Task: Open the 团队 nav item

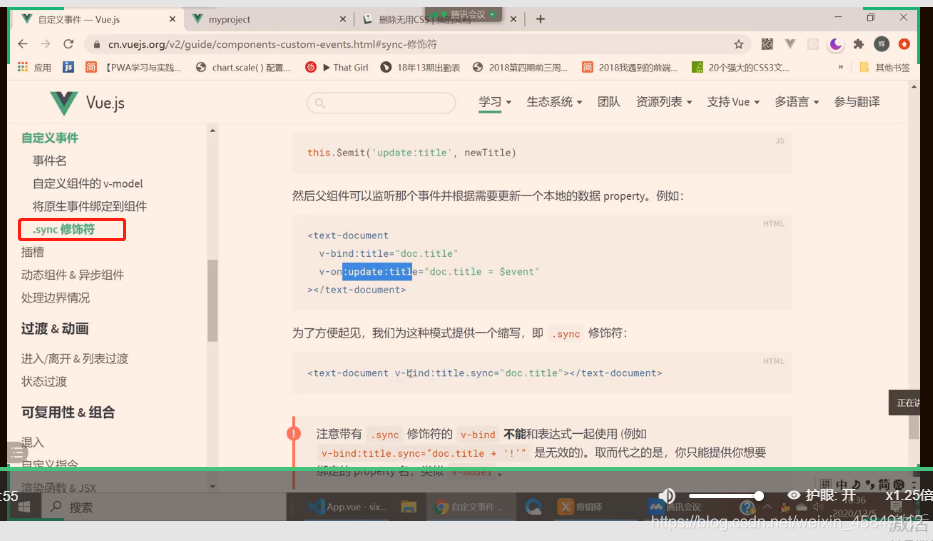Action: [x=609, y=102]
